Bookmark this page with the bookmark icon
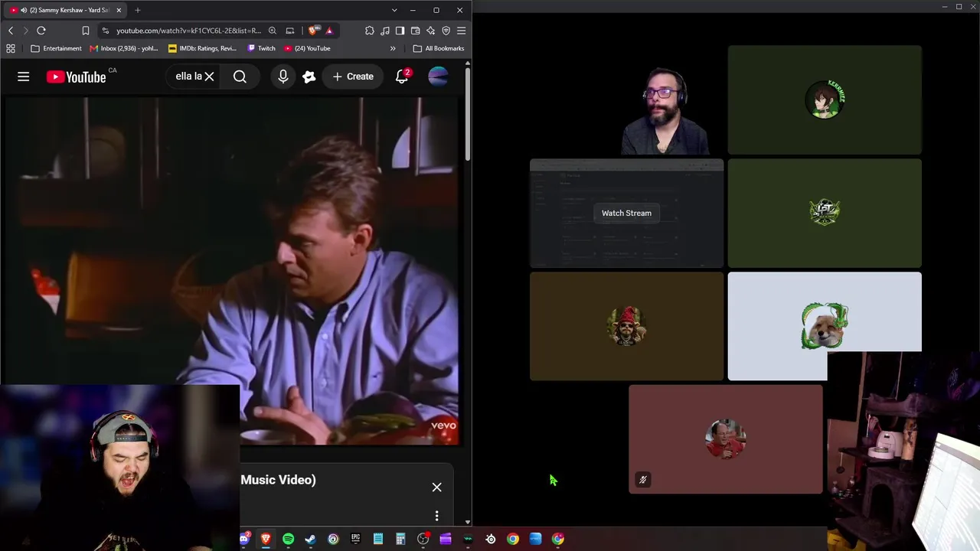 (86, 31)
